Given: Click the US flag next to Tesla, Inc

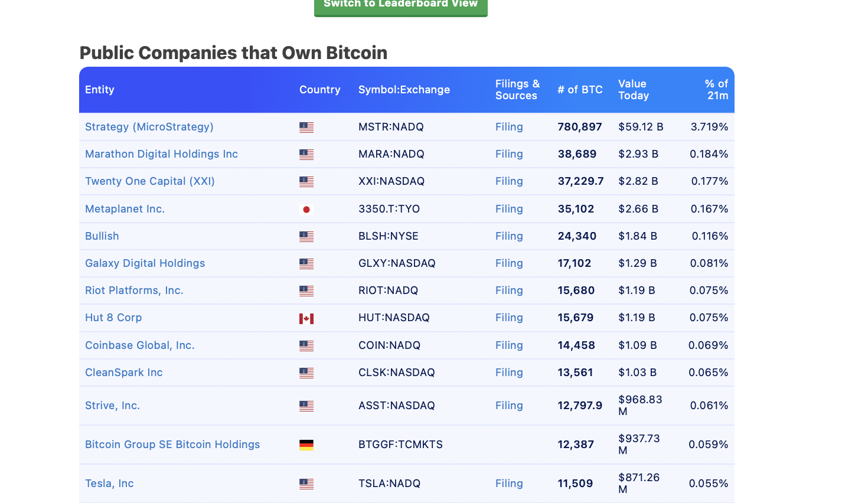Looking at the screenshot, I should click(306, 483).
